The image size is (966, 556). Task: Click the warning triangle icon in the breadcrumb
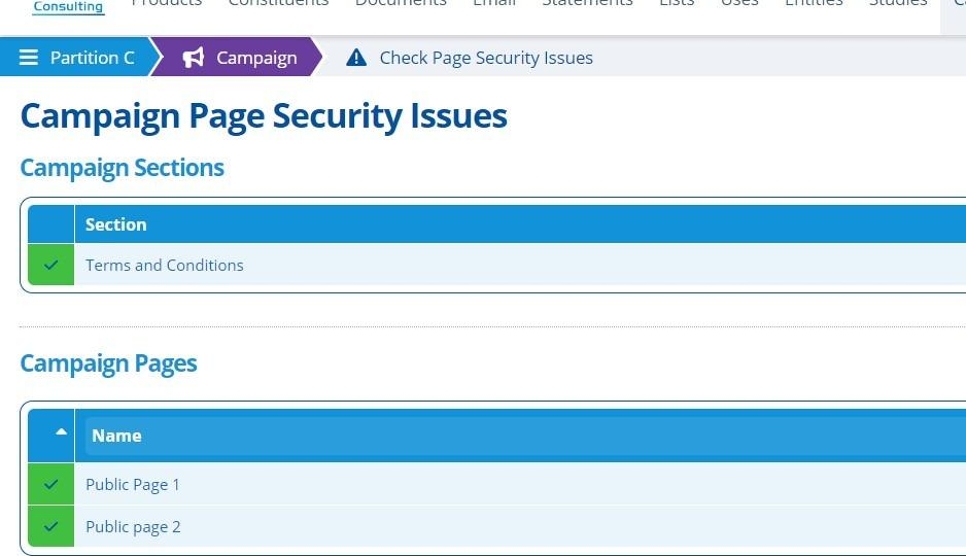356,58
